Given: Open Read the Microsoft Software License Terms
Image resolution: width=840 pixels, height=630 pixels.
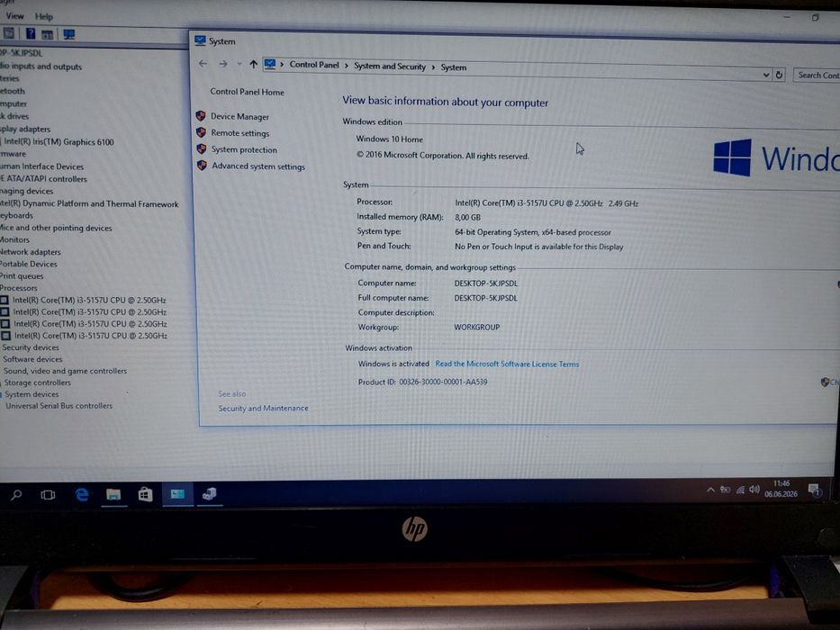Looking at the screenshot, I should click(x=507, y=364).
